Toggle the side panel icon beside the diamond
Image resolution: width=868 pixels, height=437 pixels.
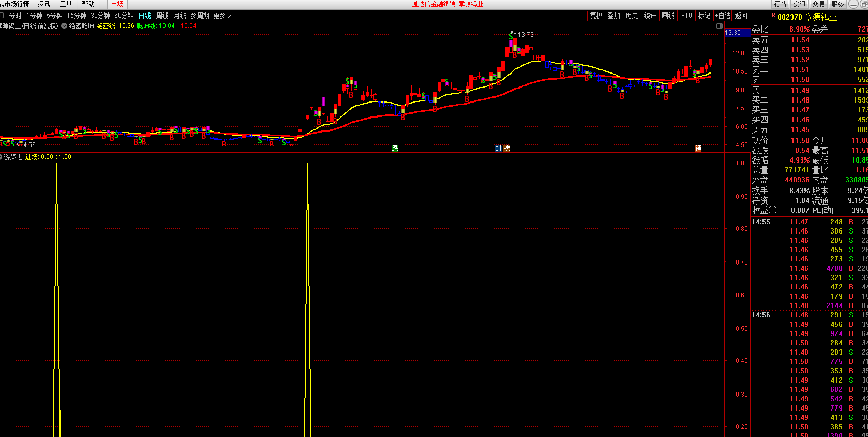[719, 26]
